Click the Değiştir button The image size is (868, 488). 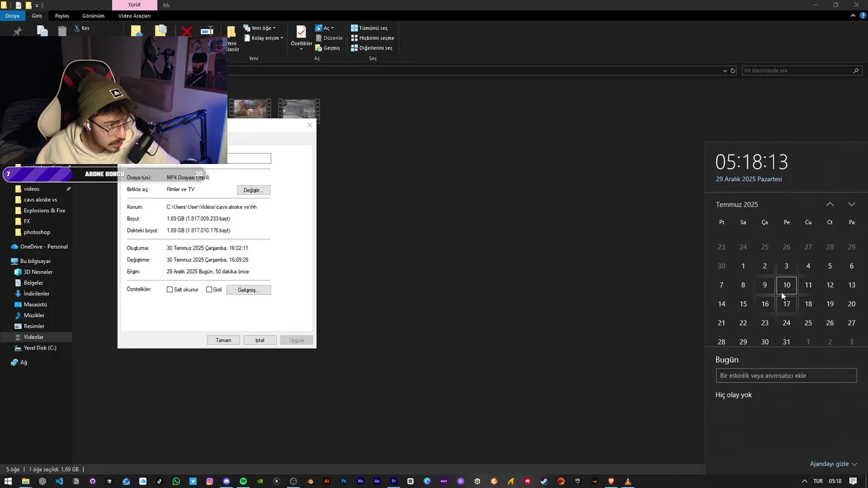(x=254, y=190)
